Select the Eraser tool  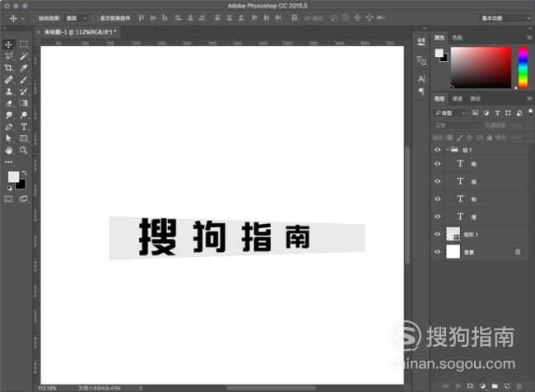pos(9,103)
